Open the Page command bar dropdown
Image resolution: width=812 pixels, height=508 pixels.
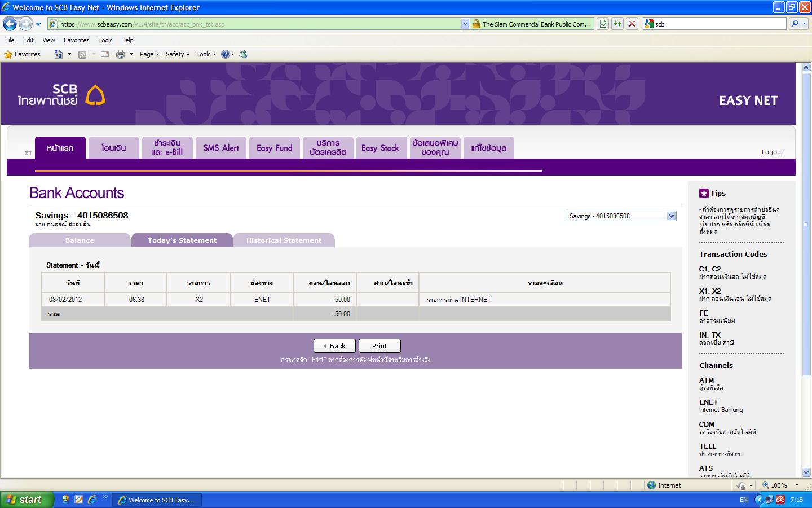(x=149, y=54)
